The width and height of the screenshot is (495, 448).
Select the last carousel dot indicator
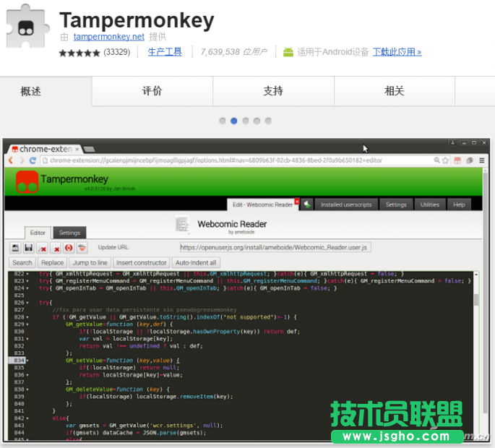pyautogui.click(x=268, y=121)
